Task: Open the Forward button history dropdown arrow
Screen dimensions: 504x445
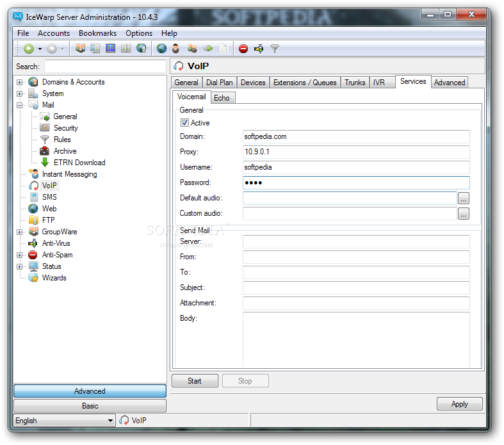Action: point(63,49)
